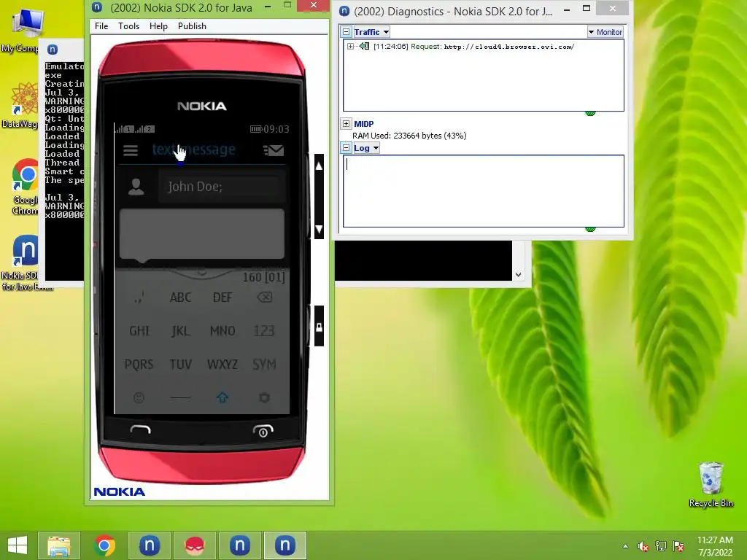Tap the keypad settings gear key
Screen dimensions: 747x560
tap(264, 397)
